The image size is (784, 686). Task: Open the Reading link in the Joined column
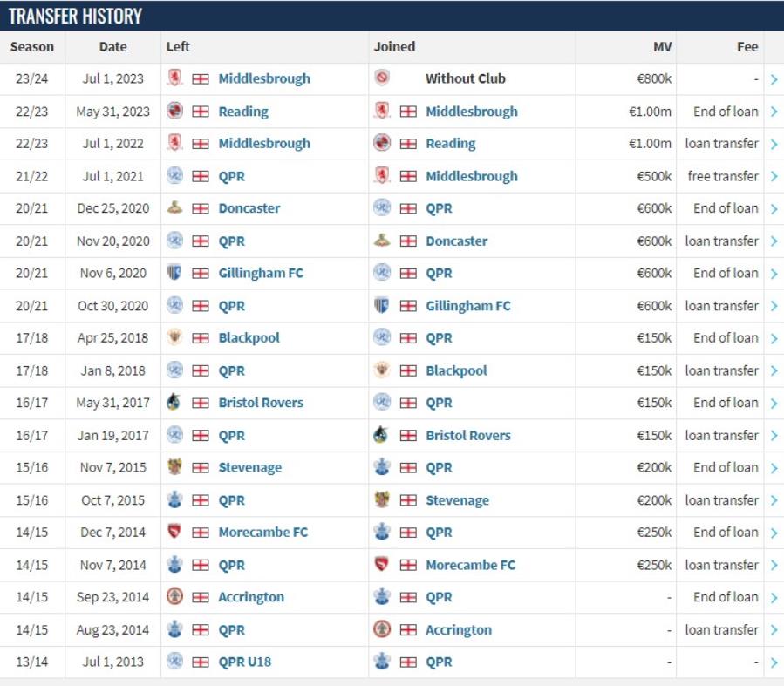point(451,144)
